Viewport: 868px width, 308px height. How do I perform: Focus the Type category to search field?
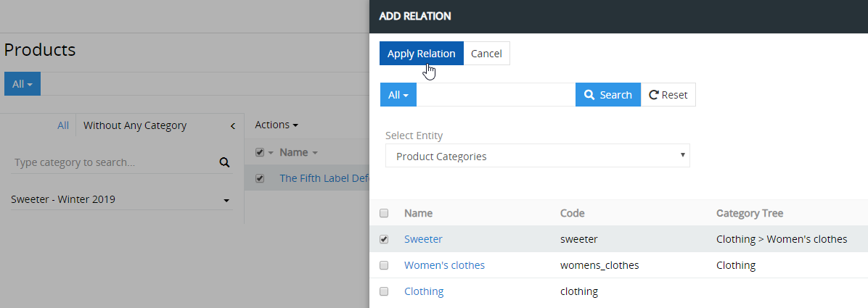coord(112,163)
